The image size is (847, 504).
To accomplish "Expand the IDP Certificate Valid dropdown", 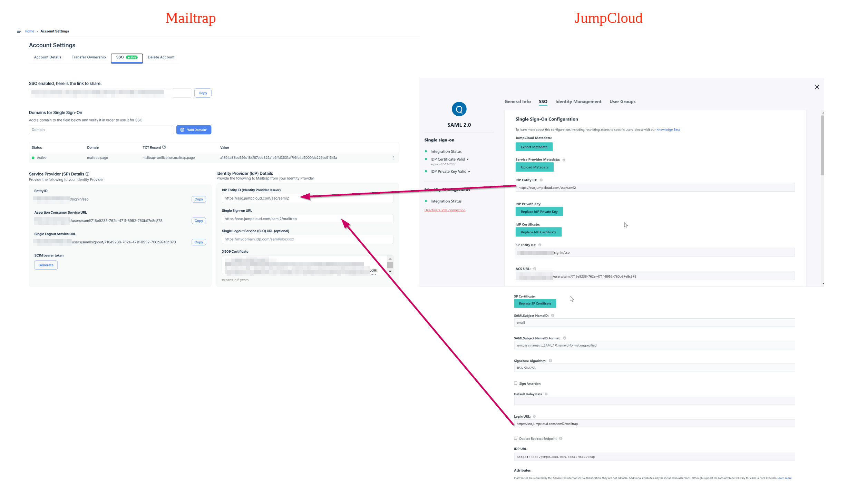I will click(468, 159).
